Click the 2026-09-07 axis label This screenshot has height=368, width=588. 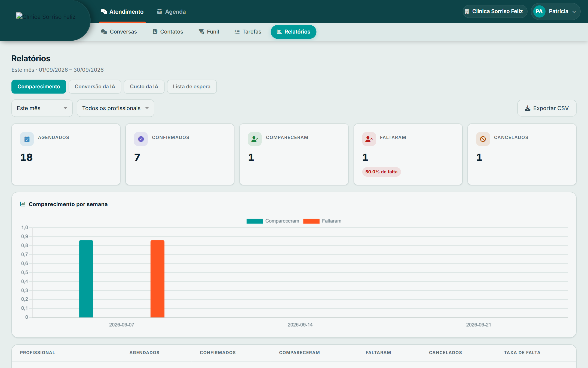tap(122, 325)
